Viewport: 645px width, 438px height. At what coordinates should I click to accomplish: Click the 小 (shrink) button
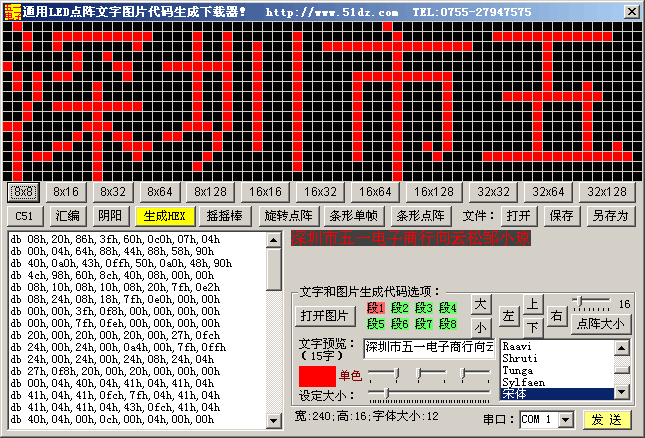point(481,326)
